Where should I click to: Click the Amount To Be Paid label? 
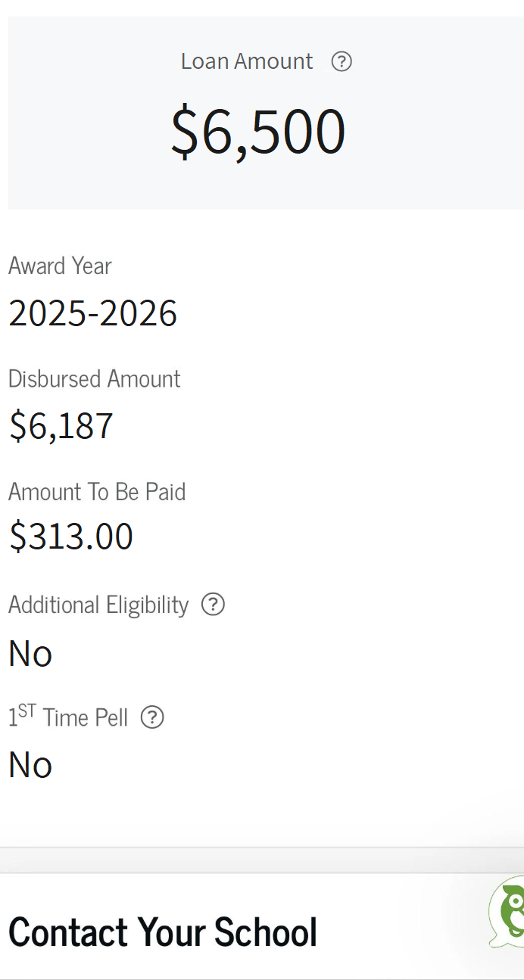click(97, 492)
